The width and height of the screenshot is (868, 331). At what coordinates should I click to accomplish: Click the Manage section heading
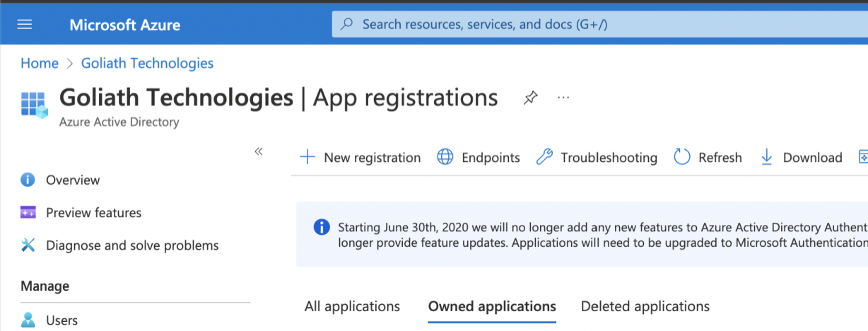[x=45, y=286]
